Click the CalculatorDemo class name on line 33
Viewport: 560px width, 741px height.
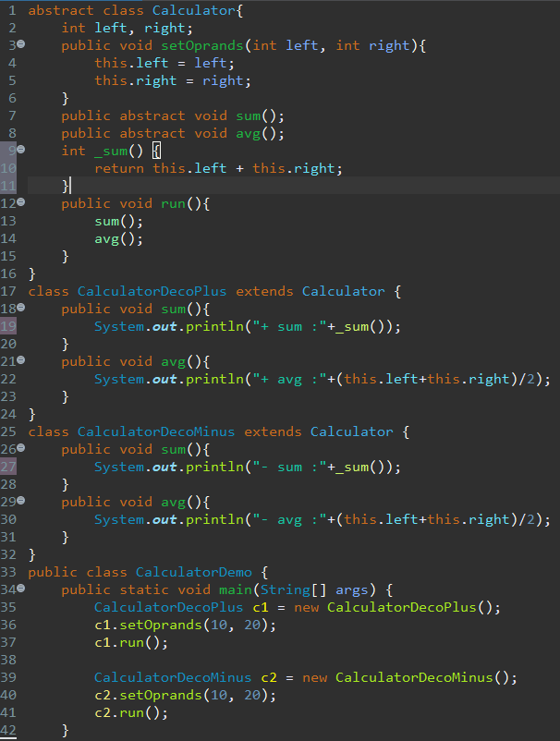point(194,572)
